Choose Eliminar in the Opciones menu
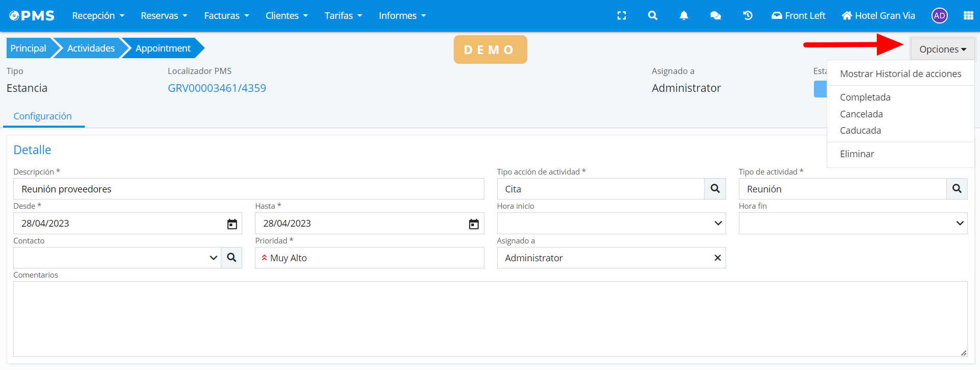 click(857, 154)
